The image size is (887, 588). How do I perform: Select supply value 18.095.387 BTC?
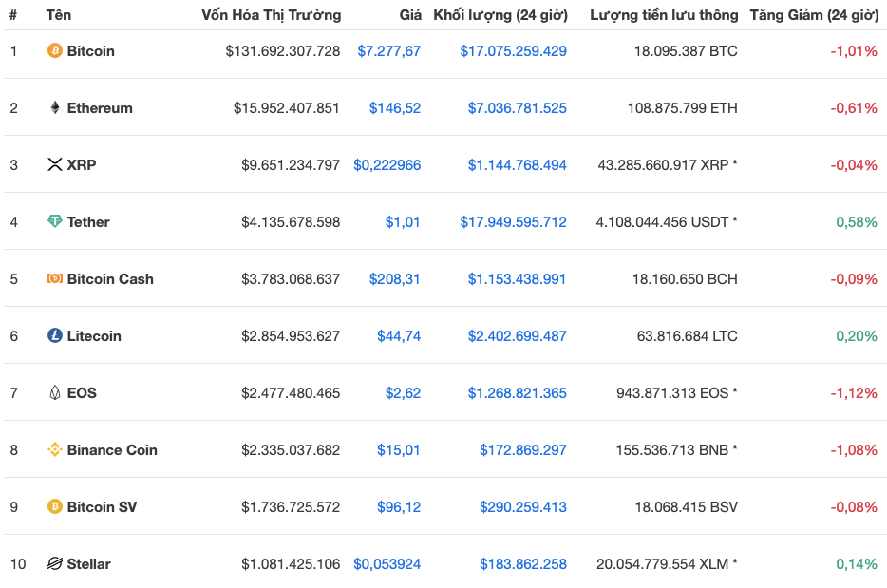pos(686,51)
